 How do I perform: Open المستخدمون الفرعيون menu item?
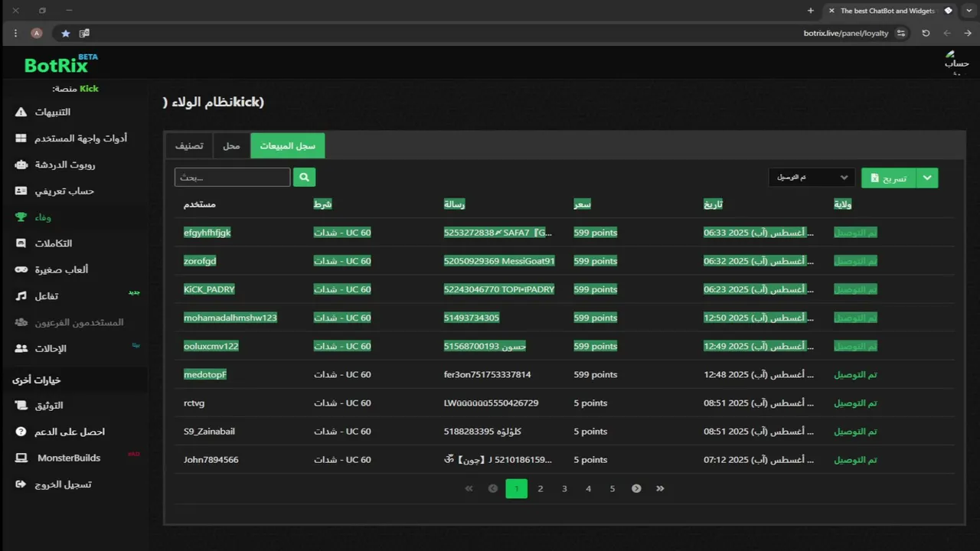(79, 322)
